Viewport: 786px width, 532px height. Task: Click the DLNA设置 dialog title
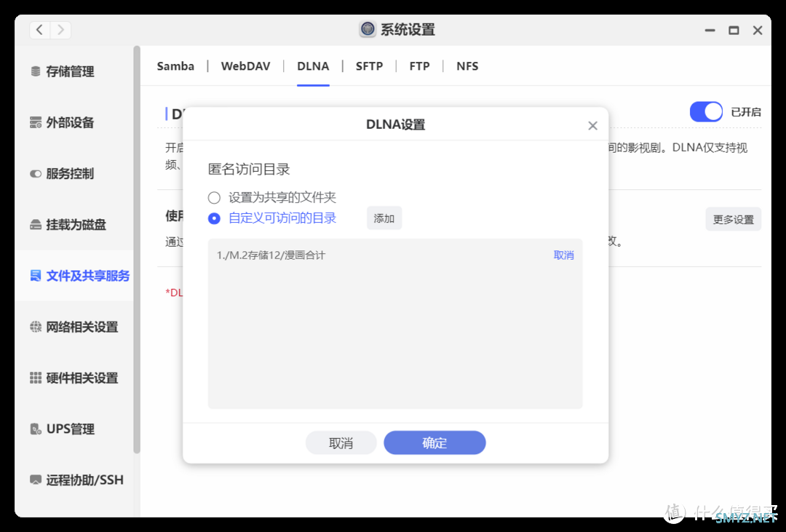click(x=395, y=124)
